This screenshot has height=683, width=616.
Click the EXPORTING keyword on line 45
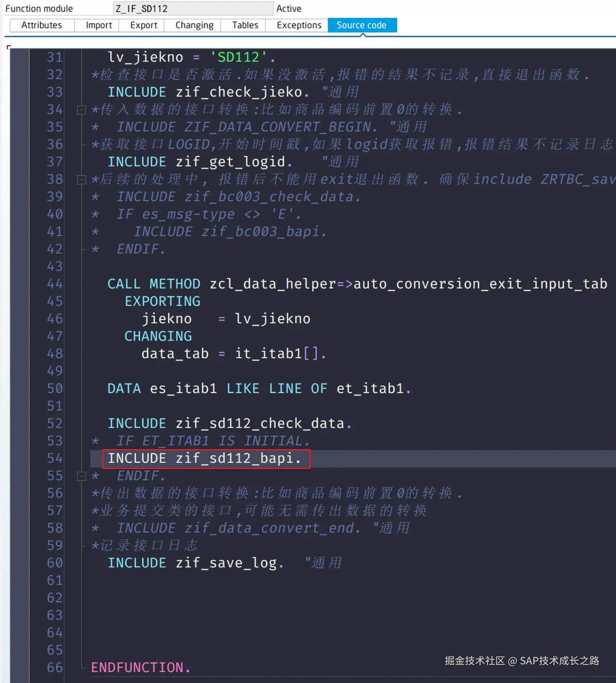coord(162,301)
